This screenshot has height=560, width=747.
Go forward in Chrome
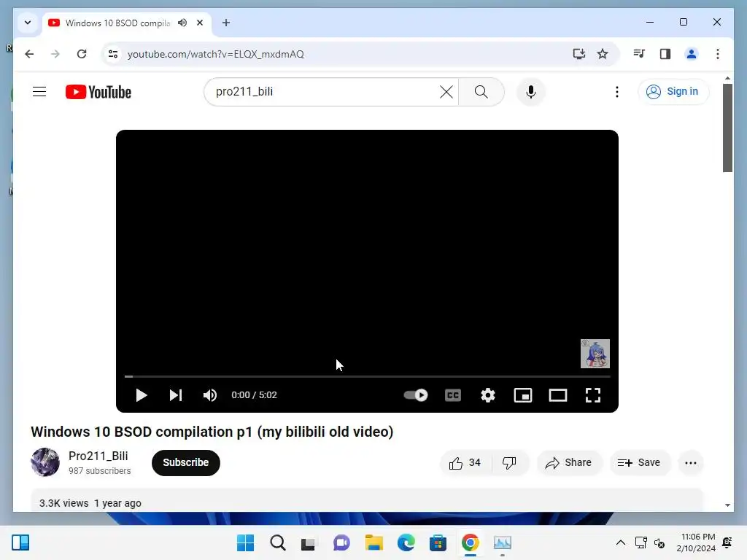[x=55, y=54]
